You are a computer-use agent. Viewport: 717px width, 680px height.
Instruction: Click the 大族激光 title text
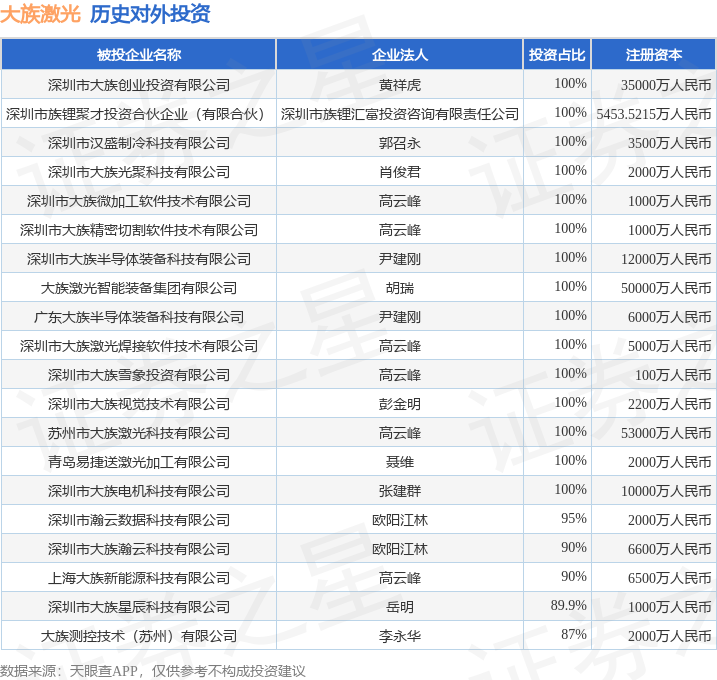pos(40,15)
